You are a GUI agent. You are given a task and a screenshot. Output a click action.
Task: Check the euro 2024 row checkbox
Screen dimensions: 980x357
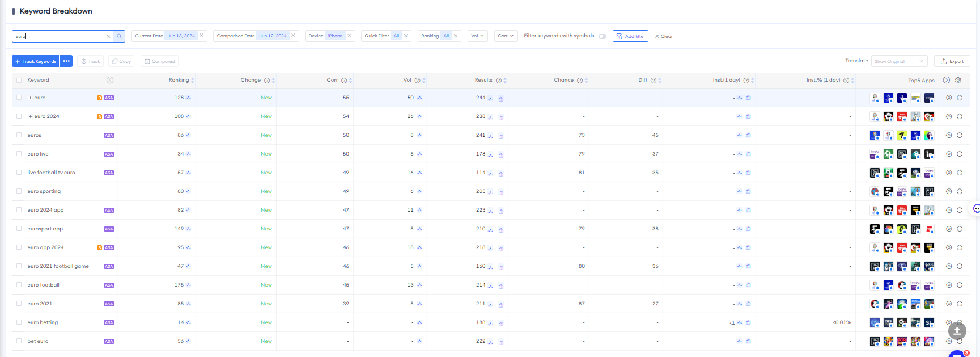19,116
